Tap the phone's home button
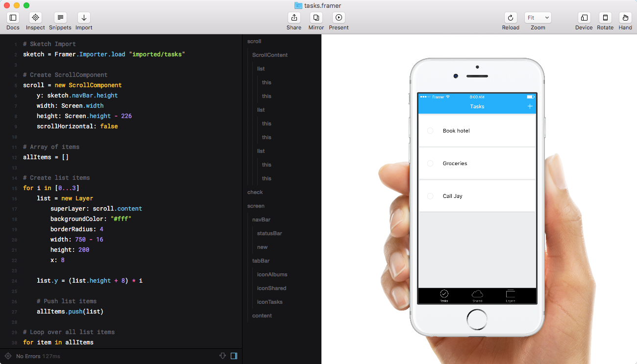This screenshot has width=637, height=364. (477, 320)
